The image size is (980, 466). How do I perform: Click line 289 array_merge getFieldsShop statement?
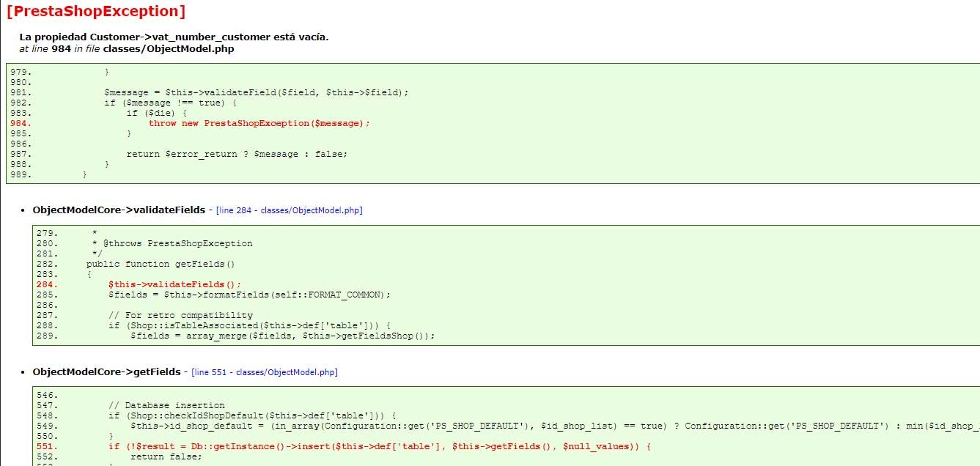pyautogui.click(x=283, y=336)
